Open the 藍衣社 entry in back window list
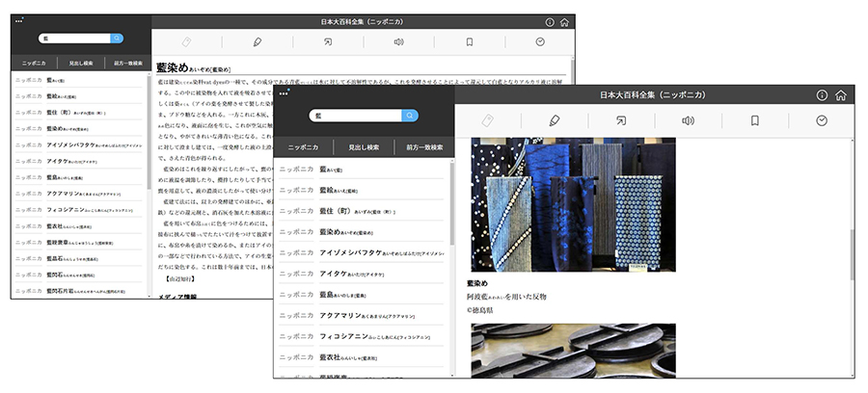868x393 pixels. [x=79, y=226]
